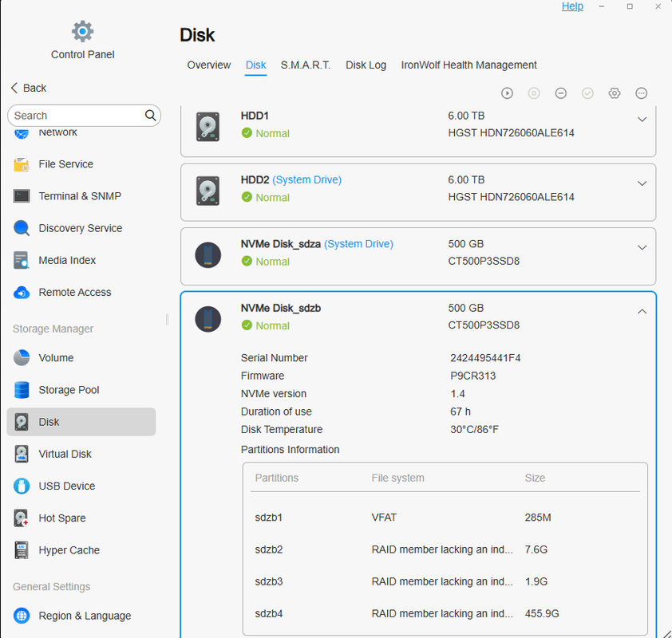The height and width of the screenshot is (638, 672).
Task: Click NVMe version value 1.4
Action: [457, 394]
